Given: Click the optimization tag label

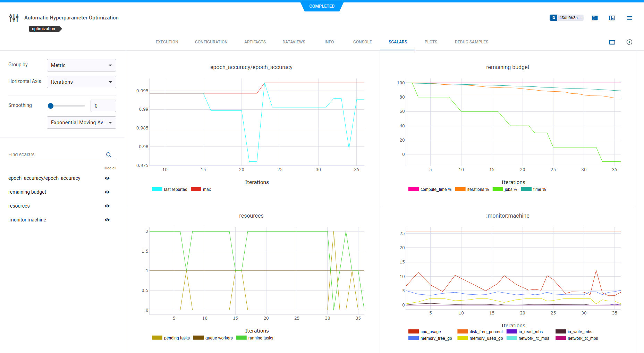Looking at the screenshot, I should pos(44,29).
